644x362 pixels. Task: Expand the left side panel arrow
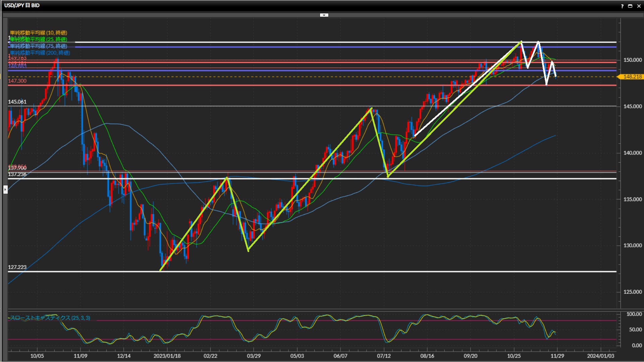point(5,190)
